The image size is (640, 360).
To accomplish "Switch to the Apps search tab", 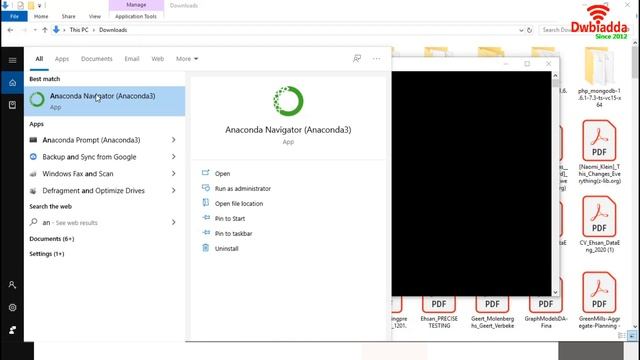I will (62, 59).
